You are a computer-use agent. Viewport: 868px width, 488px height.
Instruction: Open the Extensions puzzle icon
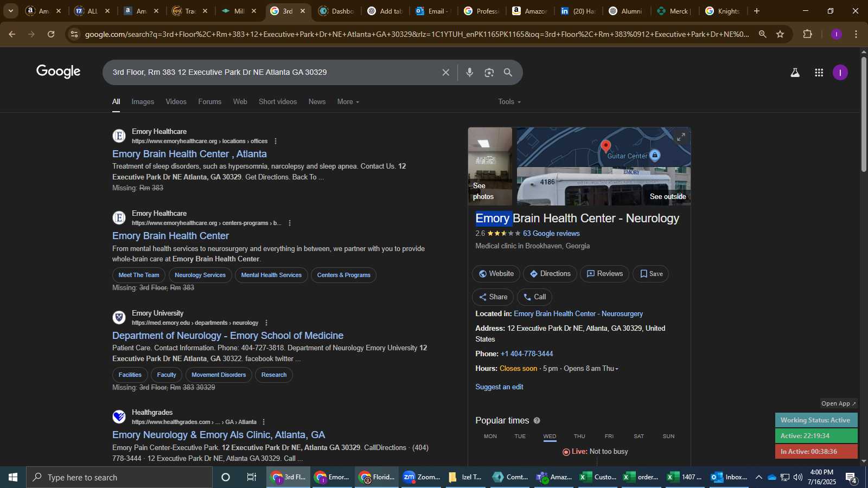pos(807,34)
